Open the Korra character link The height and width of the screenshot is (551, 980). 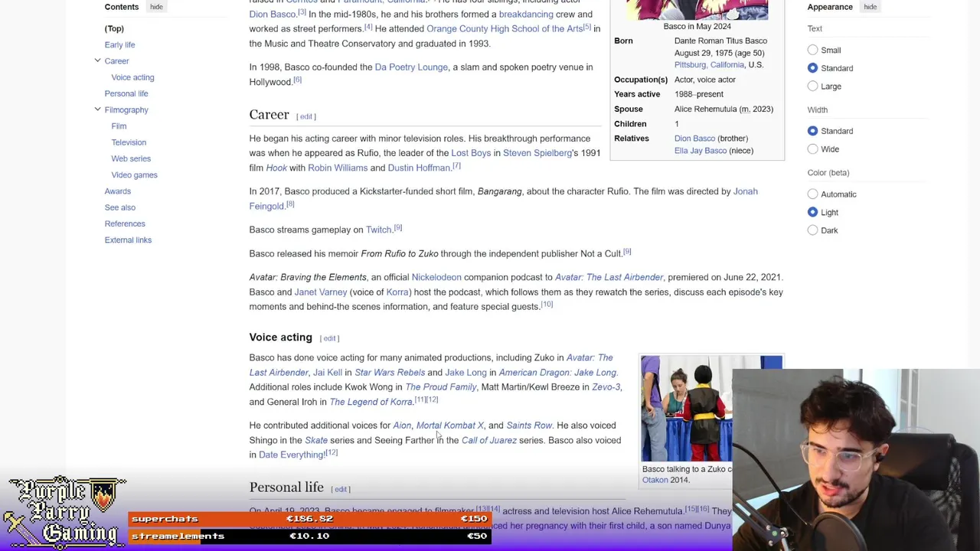coord(397,292)
